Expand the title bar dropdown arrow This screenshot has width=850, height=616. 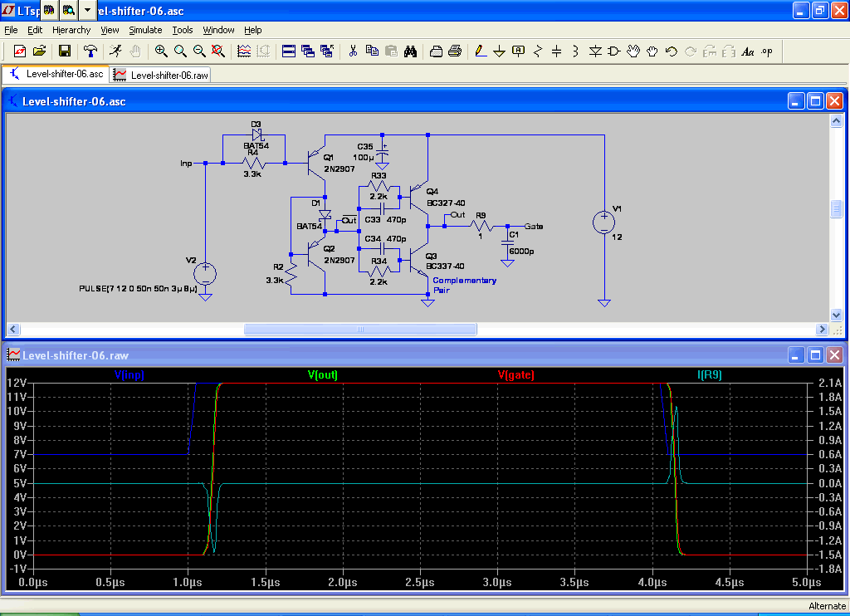click(x=87, y=10)
